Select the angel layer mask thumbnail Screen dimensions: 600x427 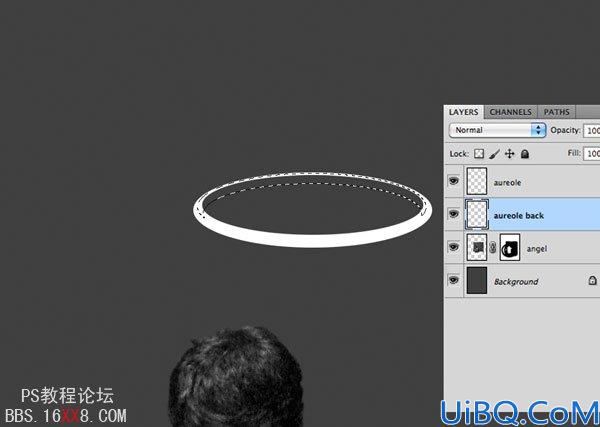[x=510, y=247]
